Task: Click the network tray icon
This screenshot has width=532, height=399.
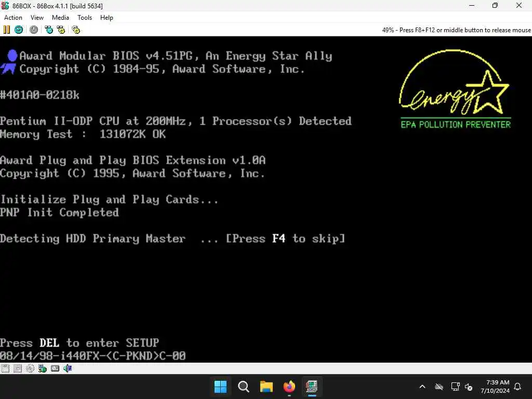Action: point(455,387)
